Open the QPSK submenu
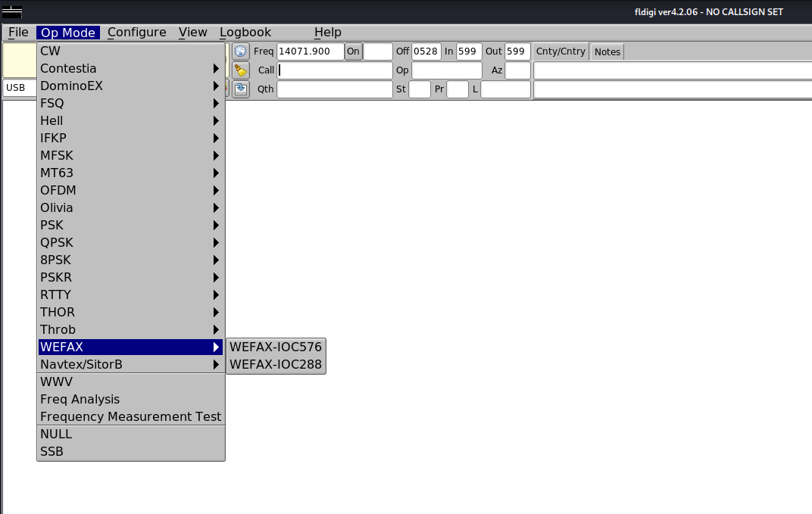 pyautogui.click(x=130, y=243)
